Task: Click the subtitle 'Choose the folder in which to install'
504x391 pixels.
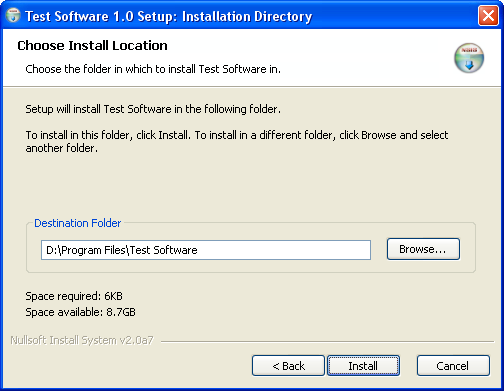Action: click(x=111, y=69)
